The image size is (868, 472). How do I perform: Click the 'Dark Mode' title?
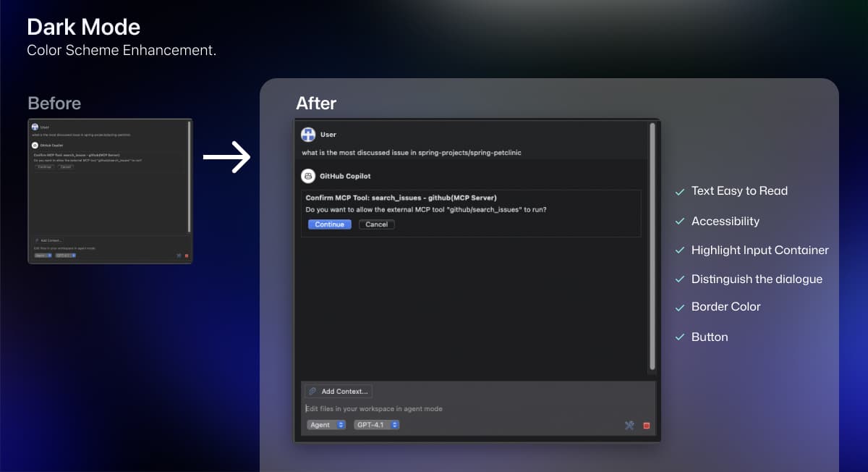coord(84,28)
